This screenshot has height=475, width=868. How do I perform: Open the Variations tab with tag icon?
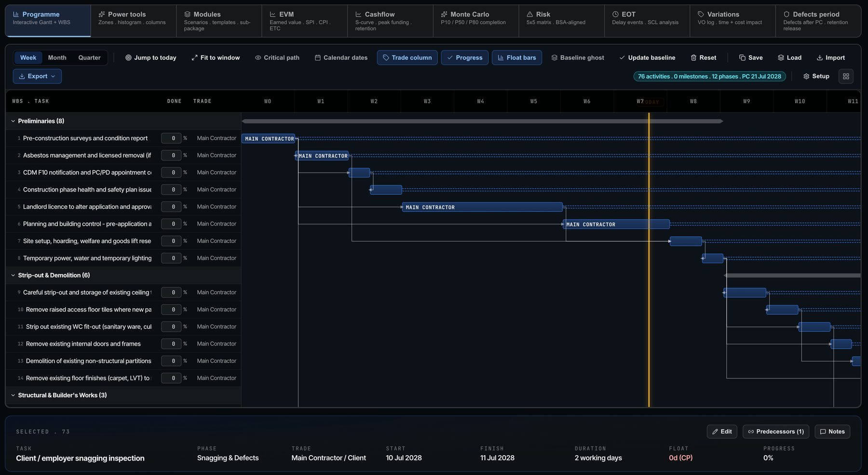732,21
